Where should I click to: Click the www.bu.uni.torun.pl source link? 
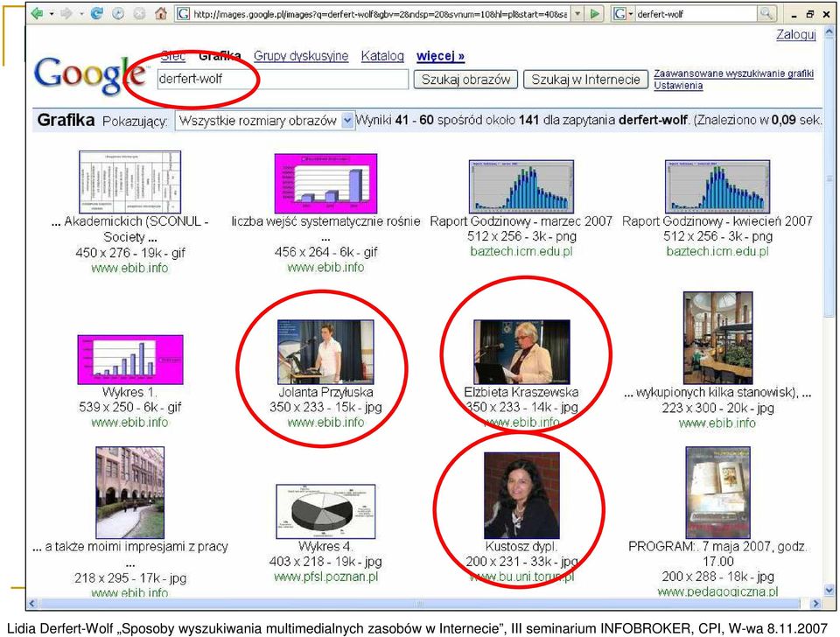tap(521, 577)
